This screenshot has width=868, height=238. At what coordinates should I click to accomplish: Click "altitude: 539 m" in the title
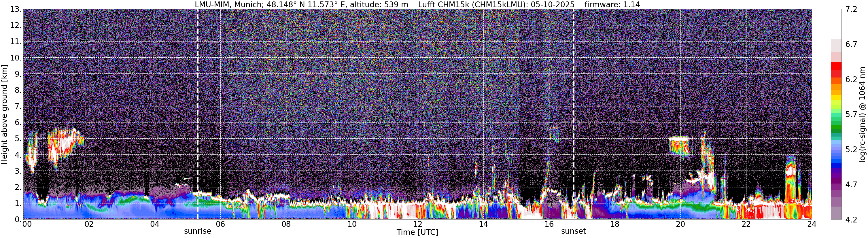(379, 5)
